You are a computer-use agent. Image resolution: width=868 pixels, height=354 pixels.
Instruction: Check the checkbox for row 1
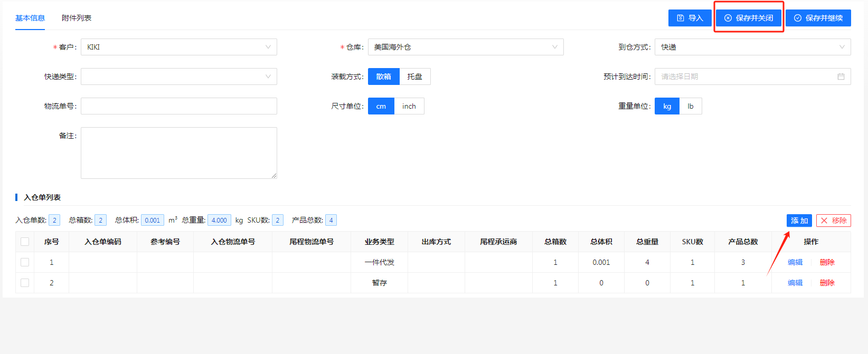pyautogui.click(x=25, y=262)
